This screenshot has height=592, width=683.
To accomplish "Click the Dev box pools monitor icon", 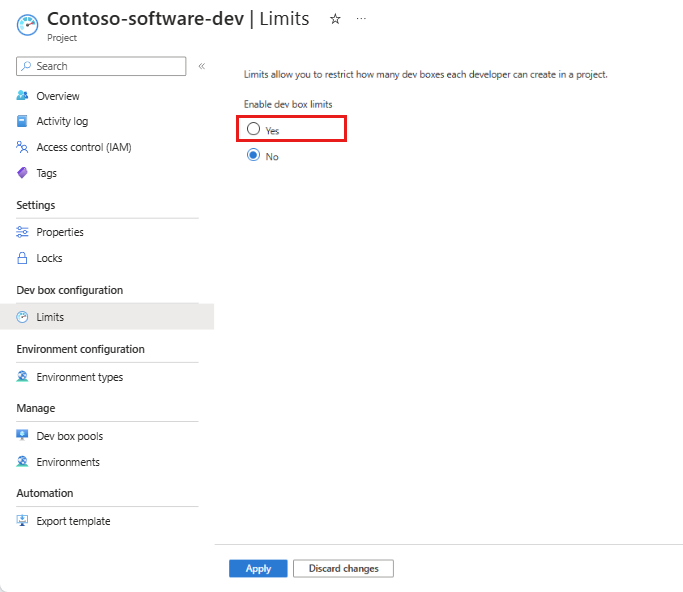I will 22,435.
